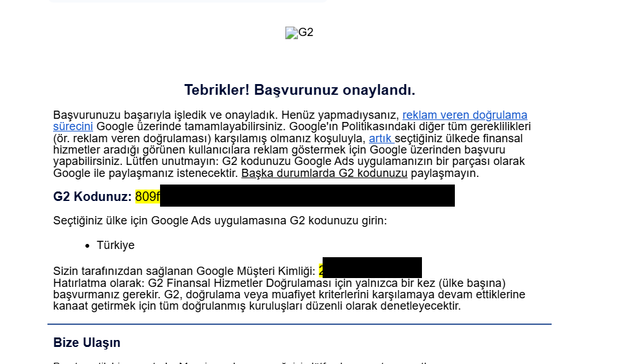Screen dimensions: 644x364
Task: Click 'Seçtiğiniz ülke için Google Ads' sentence
Action: (x=220, y=221)
